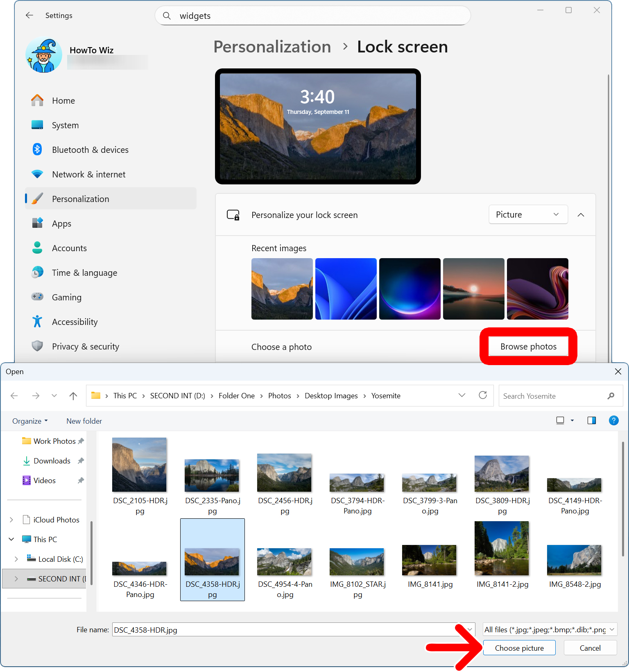Close the Open dialog with the X

click(x=618, y=372)
